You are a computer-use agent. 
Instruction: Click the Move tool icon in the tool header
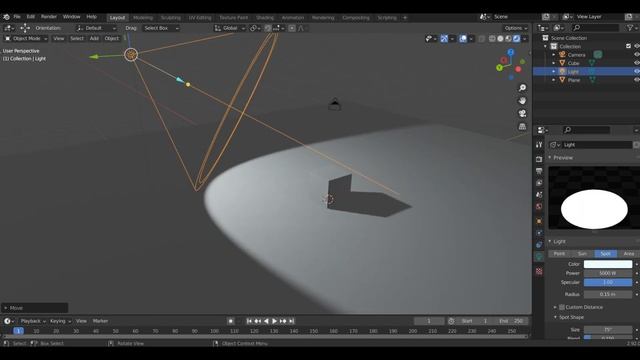[25, 28]
